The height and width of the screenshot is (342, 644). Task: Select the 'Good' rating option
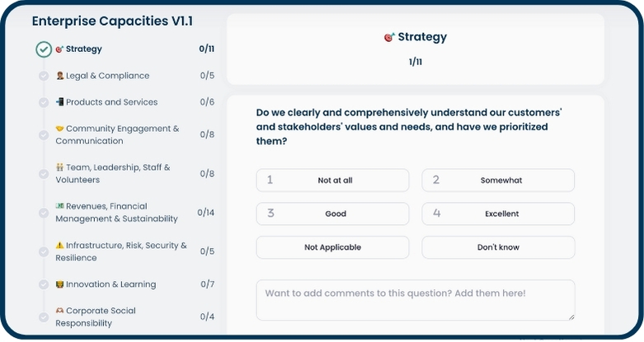[x=332, y=213]
